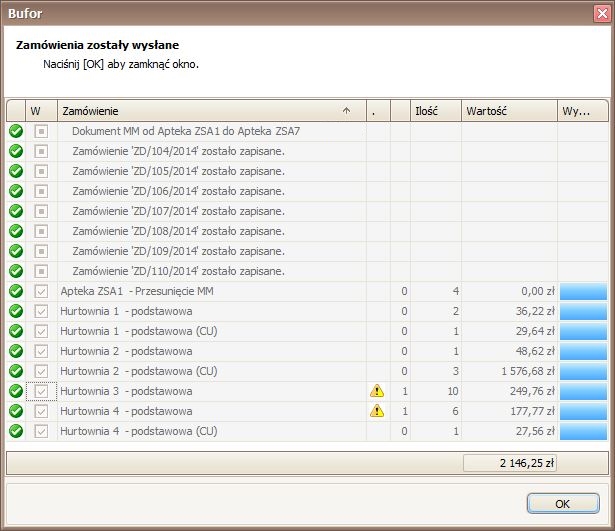
Task: Click warning icon on Hurtownia 4 podstawowa row
Action: 377,411
